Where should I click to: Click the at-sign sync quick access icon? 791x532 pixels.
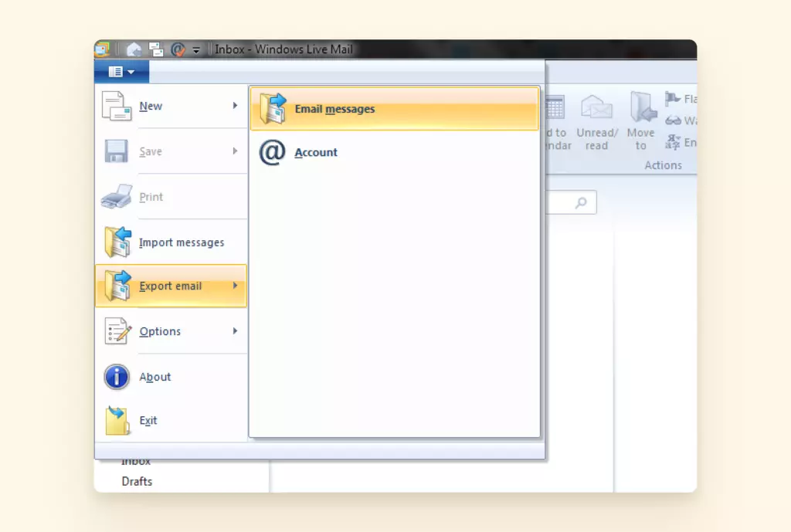click(x=178, y=49)
